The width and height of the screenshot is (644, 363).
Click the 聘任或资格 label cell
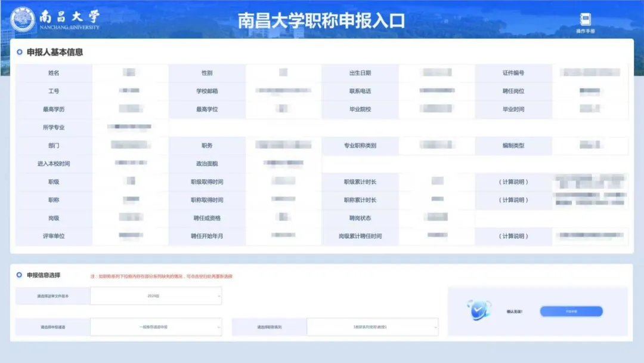207,218
